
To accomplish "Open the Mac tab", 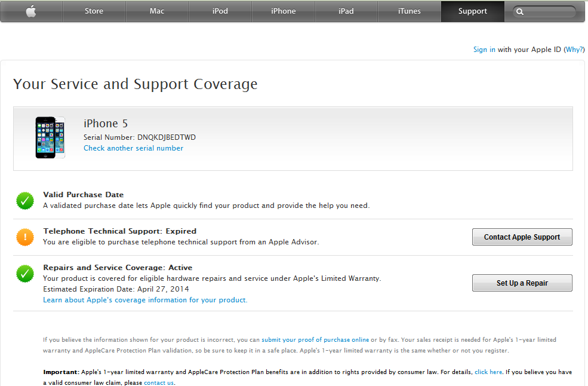I will coord(157,11).
